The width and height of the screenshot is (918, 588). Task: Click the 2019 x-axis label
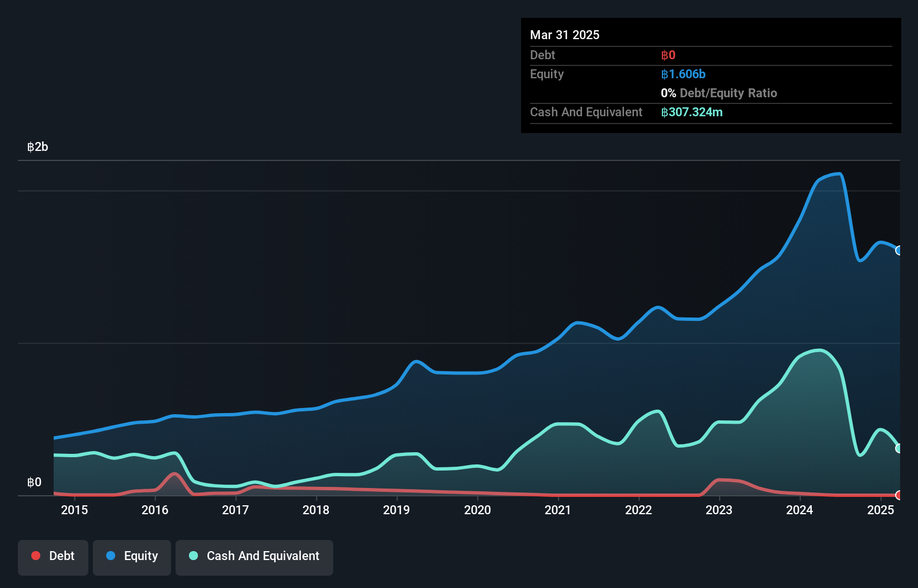click(x=396, y=510)
